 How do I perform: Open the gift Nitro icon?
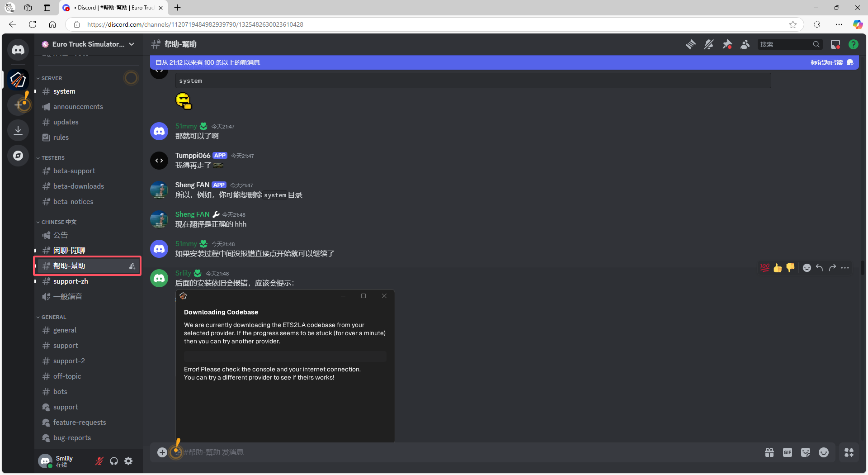pyautogui.click(x=769, y=452)
